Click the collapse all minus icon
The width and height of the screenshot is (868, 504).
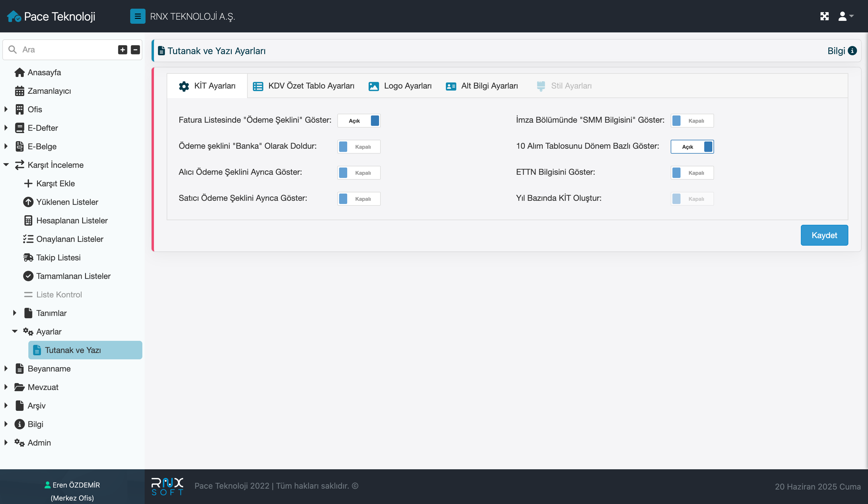135,49
